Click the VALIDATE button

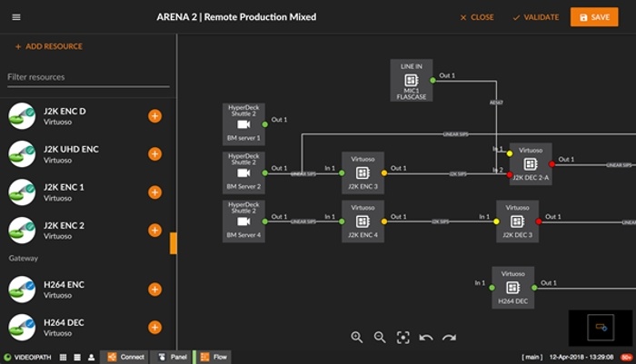pyautogui.click(x=536, y=17)
